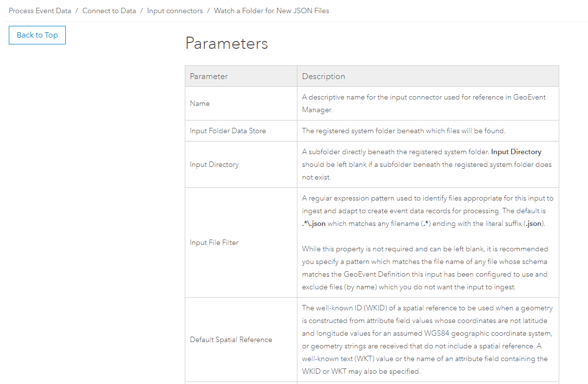This screenshot has width=588, height=384.
Task: Open the Process Event Data breadcrumb
Action: (40, 11)
